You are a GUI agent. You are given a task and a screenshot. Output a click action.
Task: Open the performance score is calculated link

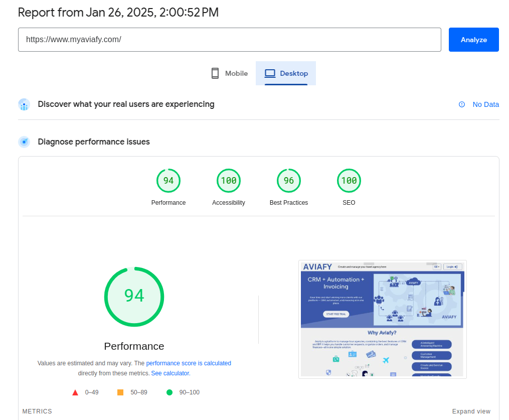[x=189, y=363]
